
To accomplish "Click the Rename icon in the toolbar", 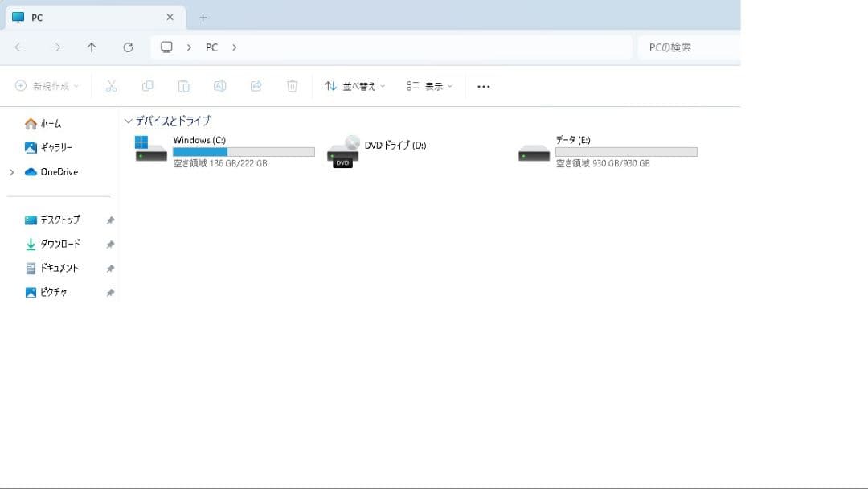I will tap(220, 86).
